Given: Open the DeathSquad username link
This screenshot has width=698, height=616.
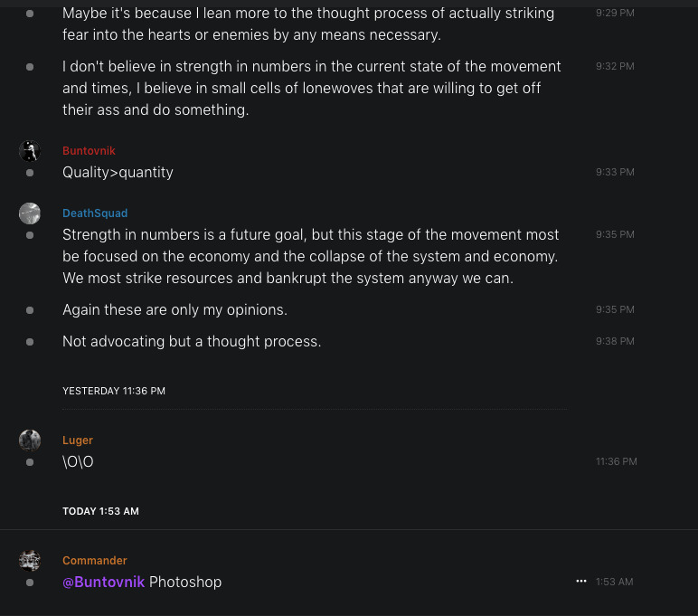Looking at the screenshot, I should (95, 213).
